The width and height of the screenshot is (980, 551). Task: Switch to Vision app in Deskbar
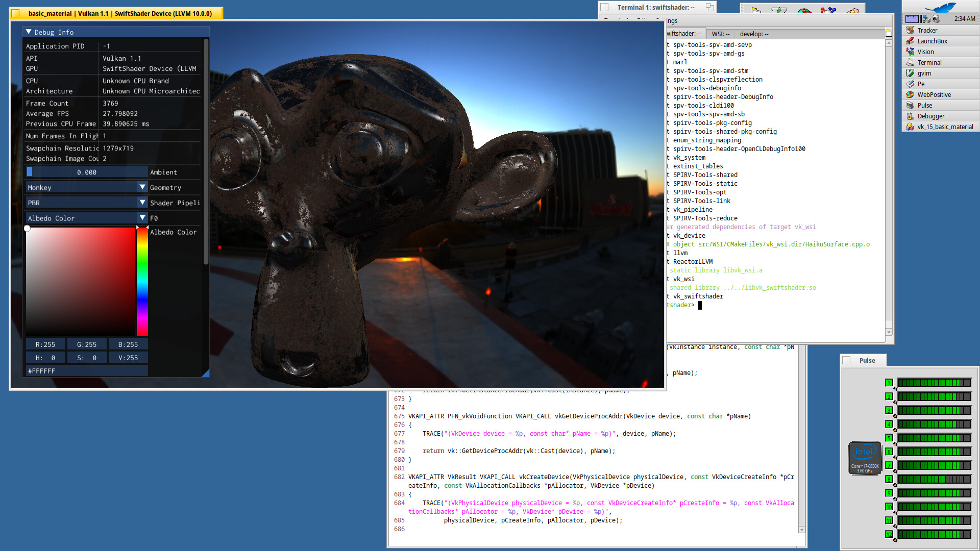(x=941, y=52)
